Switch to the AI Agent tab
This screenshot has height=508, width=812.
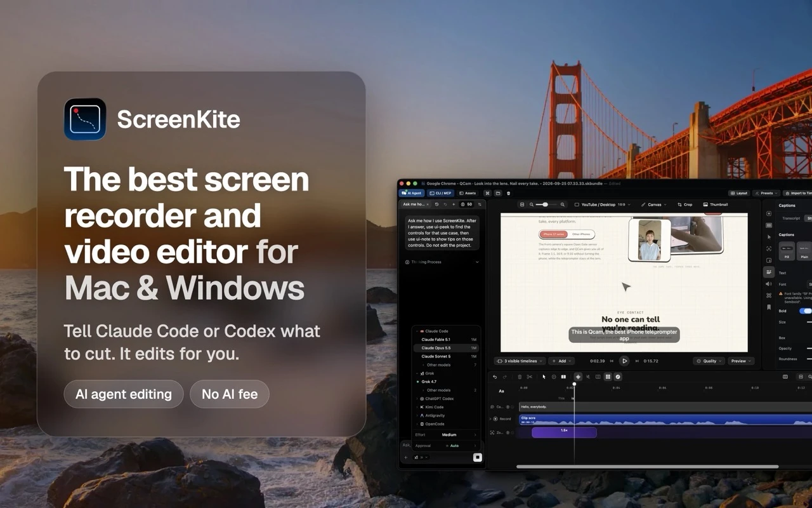(412, 193)
